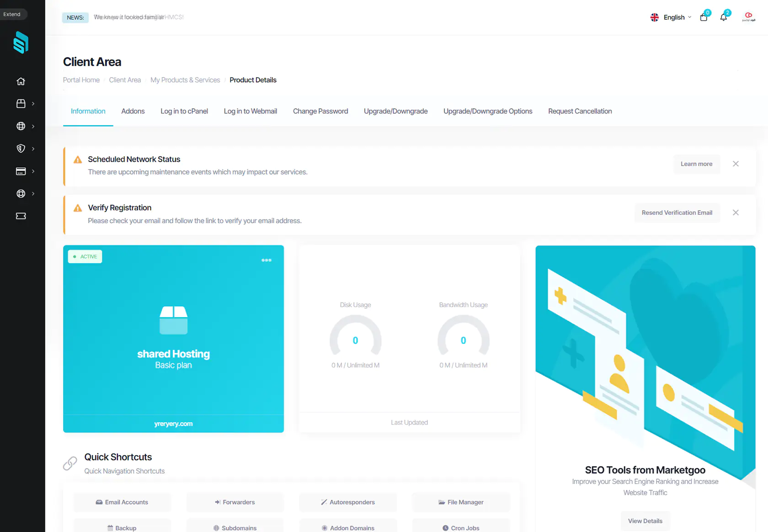
Task: Switch to the Addons tab
Action: tap(133, 111)
